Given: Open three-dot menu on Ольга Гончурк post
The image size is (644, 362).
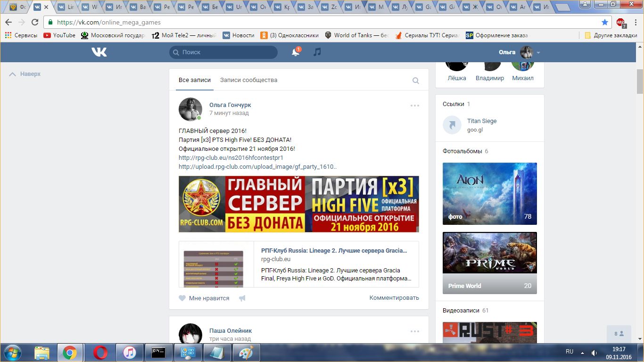Looking at the screenshot, I should (x=414, y=106).
